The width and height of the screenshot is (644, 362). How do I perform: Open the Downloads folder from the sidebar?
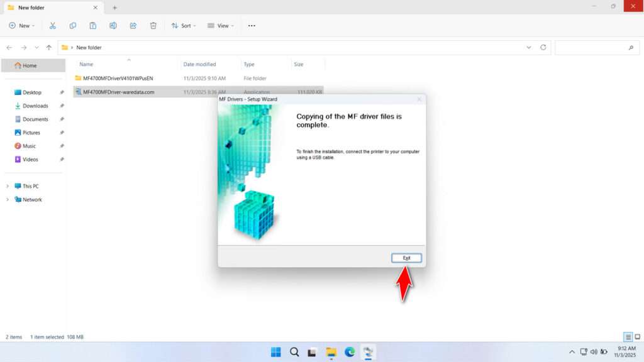pyautogui.click(x=35, y=106)
